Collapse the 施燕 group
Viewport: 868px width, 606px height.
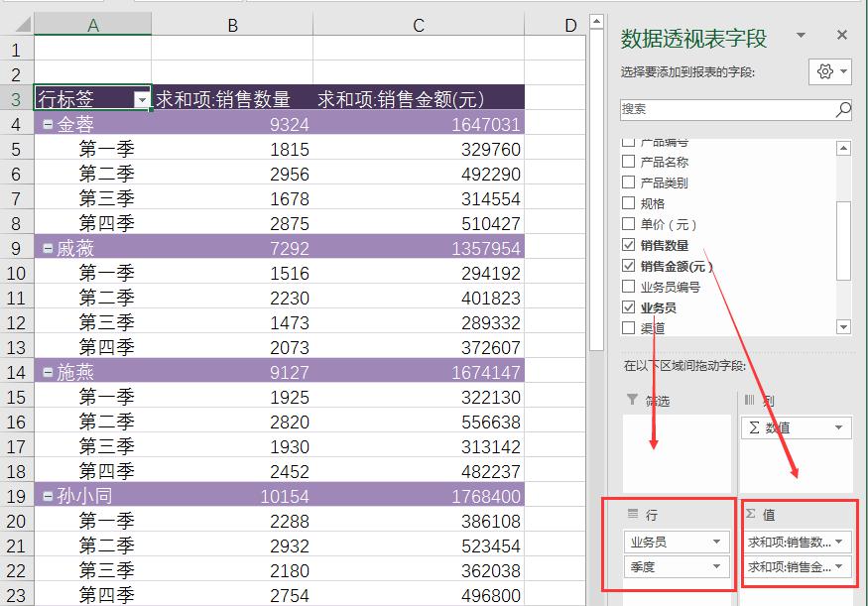pyautogui.click(x=48, y=373)
